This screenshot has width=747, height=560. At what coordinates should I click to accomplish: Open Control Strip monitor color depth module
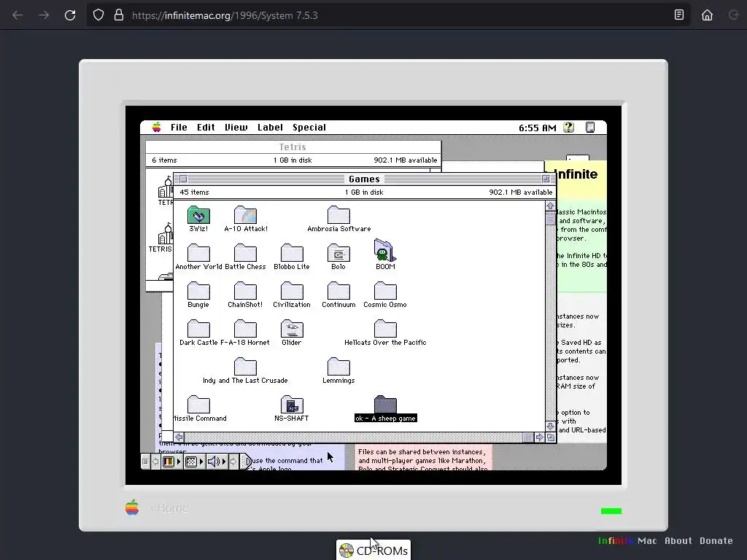171,462
